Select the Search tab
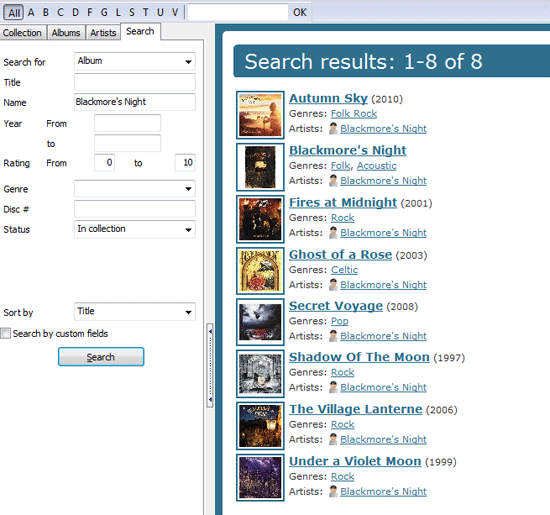Viewport: 550px width, 515px height. click(140, 32)
